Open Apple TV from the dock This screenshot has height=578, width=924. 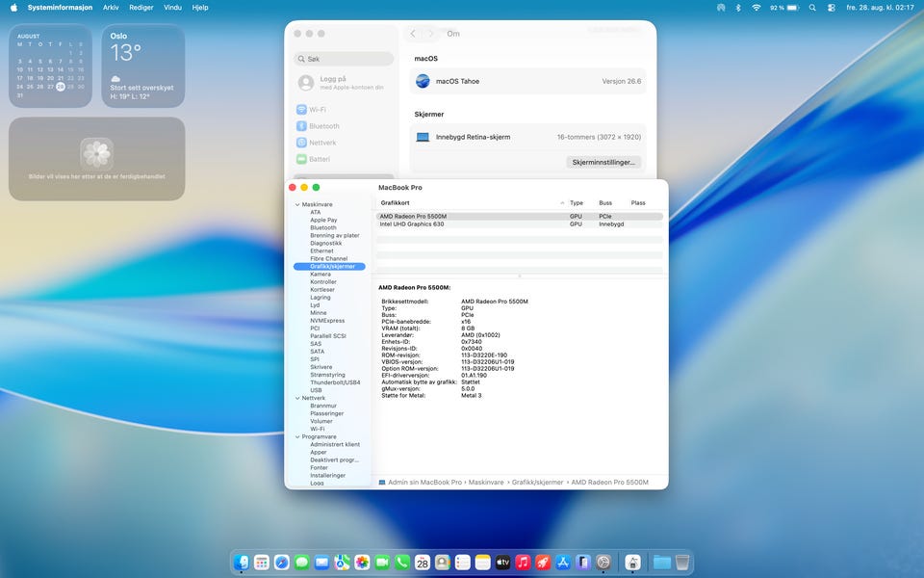[x=502, y=562]
